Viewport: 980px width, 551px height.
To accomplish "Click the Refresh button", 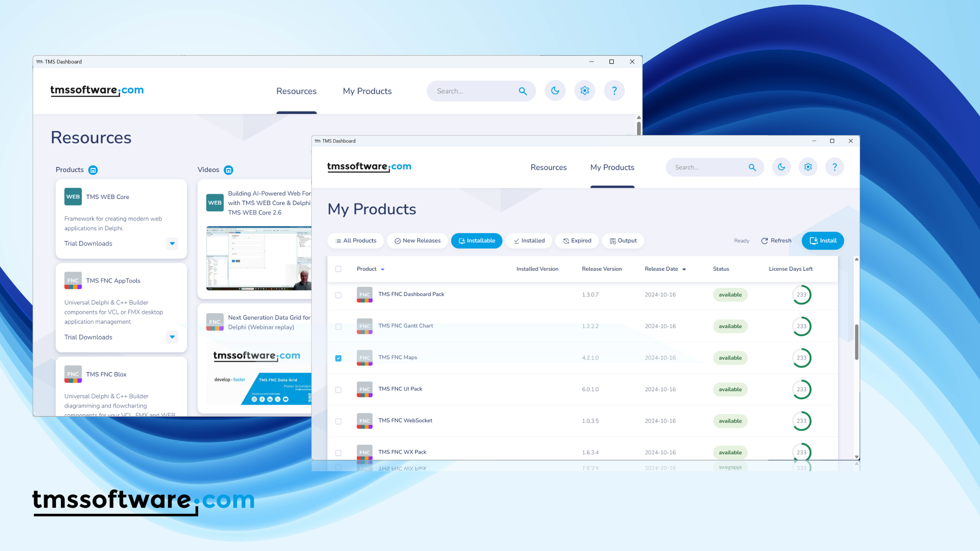I will coord(776,241).
